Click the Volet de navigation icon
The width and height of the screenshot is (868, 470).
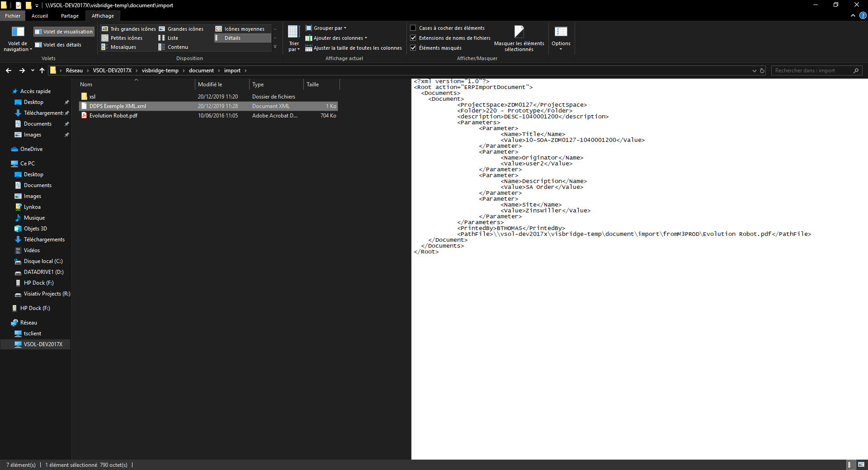(x=18, y=32)
